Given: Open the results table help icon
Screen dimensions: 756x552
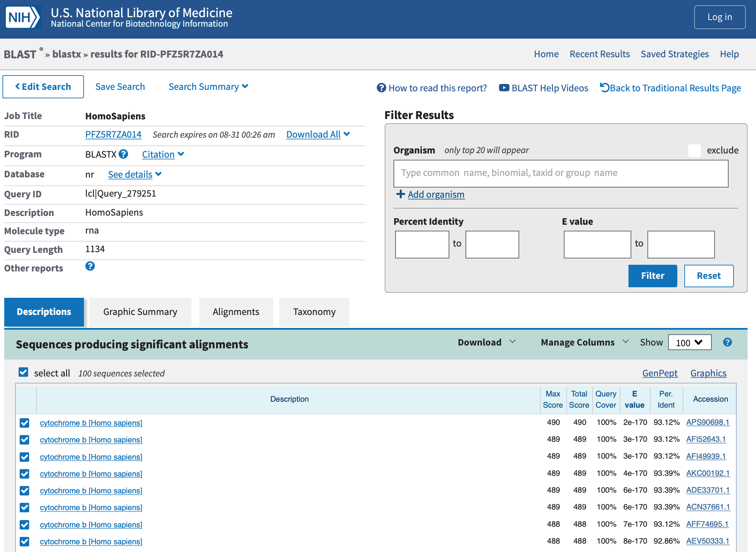Looking at the screenshot, I should click(x=728, y=342).
